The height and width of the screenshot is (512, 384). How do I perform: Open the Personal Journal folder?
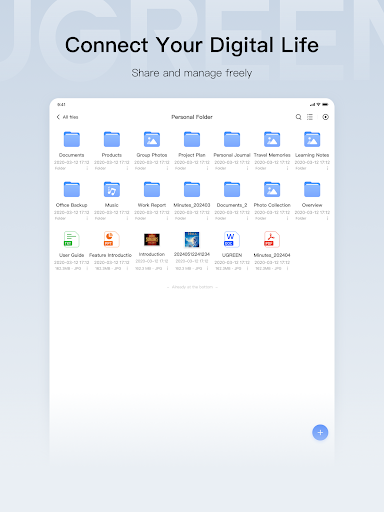click(x=232, y=139)
